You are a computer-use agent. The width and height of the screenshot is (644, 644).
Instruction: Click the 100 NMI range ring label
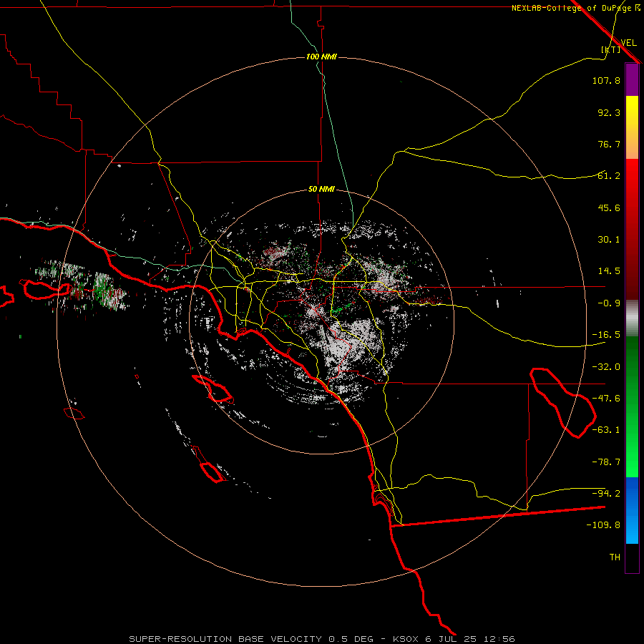(321, 57)
